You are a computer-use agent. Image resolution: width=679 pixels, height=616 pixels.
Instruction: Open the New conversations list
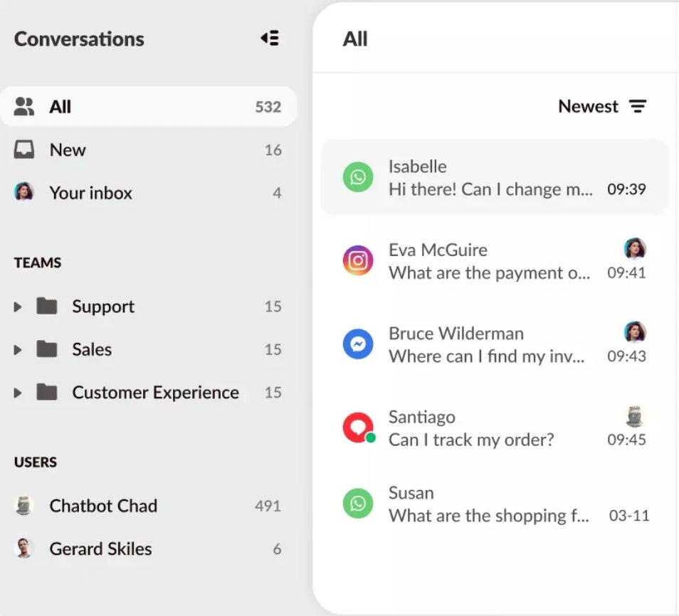(68, 150)
